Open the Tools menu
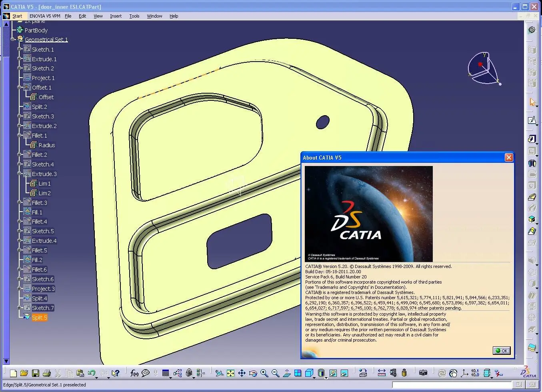The width and height of the screenshot is (542, 392). tap(134, 16)
